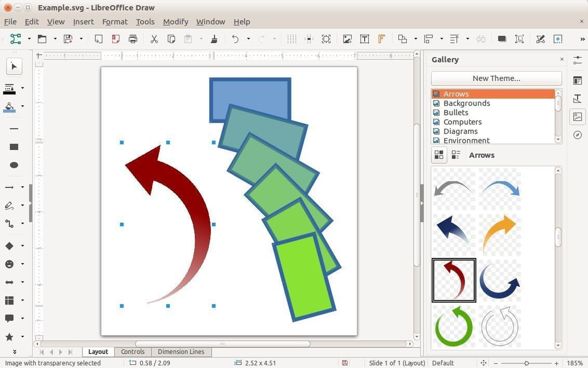The image size is (588, 368).
Task: Switch to detailed view in Gallery
Action: (456, 155)
